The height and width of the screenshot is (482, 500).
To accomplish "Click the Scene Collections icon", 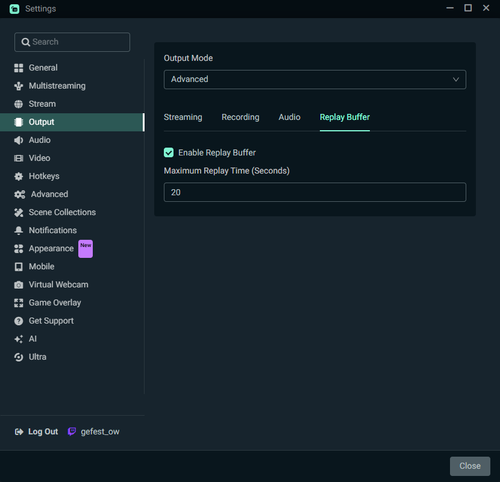I will coord(19,212).
